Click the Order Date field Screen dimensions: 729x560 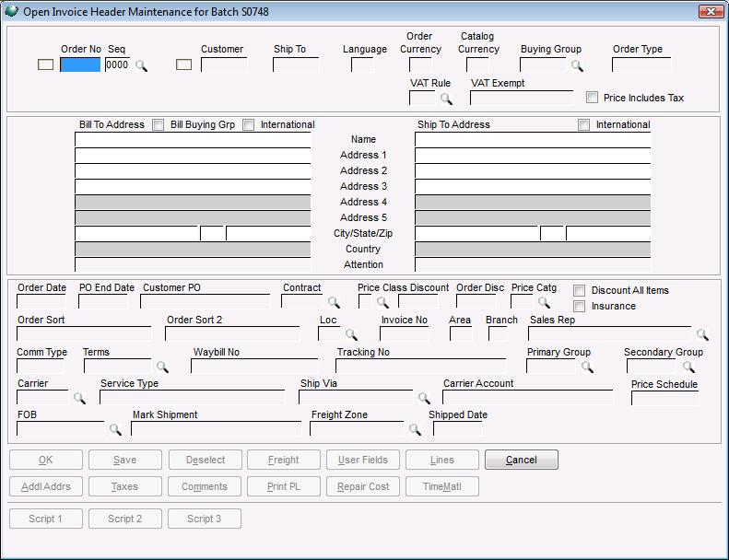pyautogui.click(x=41, y=301)
